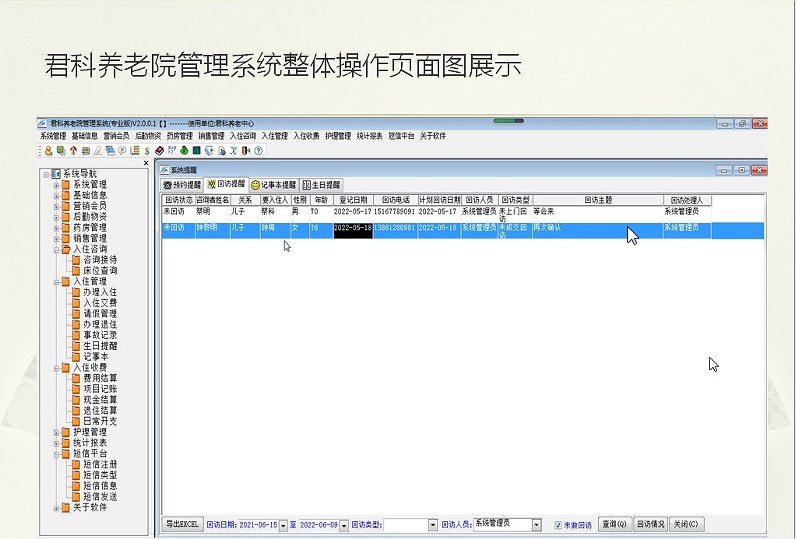Select the 办理退住 tree item
Screen dimensions: 796x539
pos(100,324)
